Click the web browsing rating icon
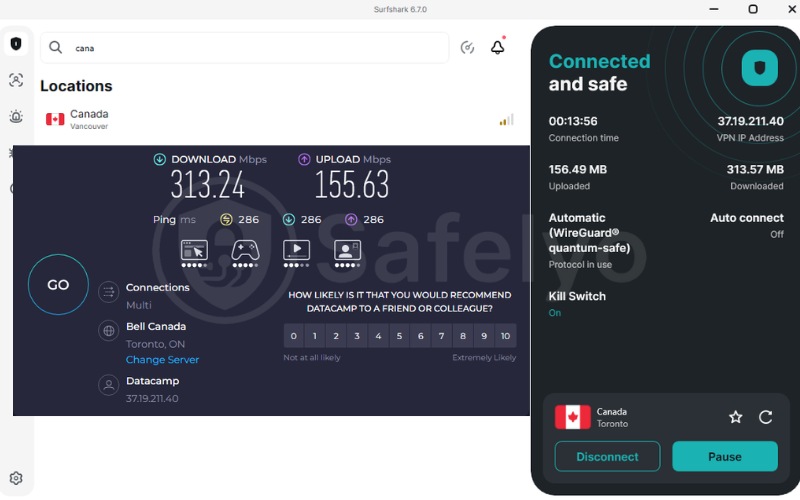Image resolution: width=800 pixels, height=500 pixels. pyautogui.click(x=194, y=253)
